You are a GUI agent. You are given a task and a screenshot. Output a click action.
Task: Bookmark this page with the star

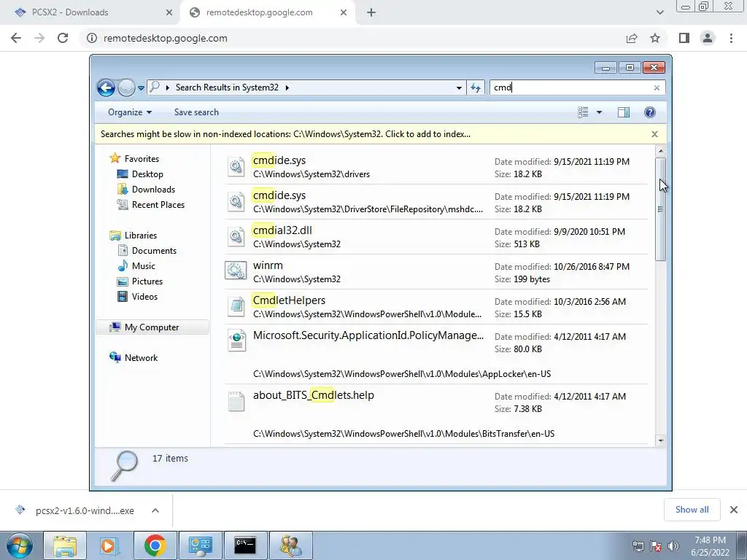click(655, 38)
